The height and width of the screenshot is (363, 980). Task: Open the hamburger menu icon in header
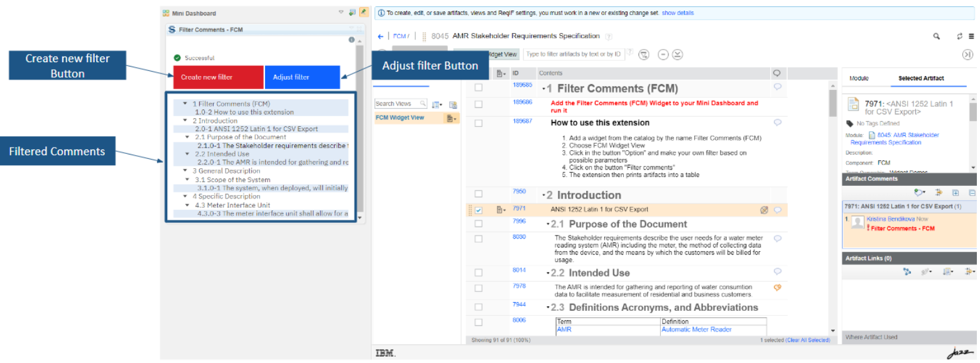click(971, 36)
